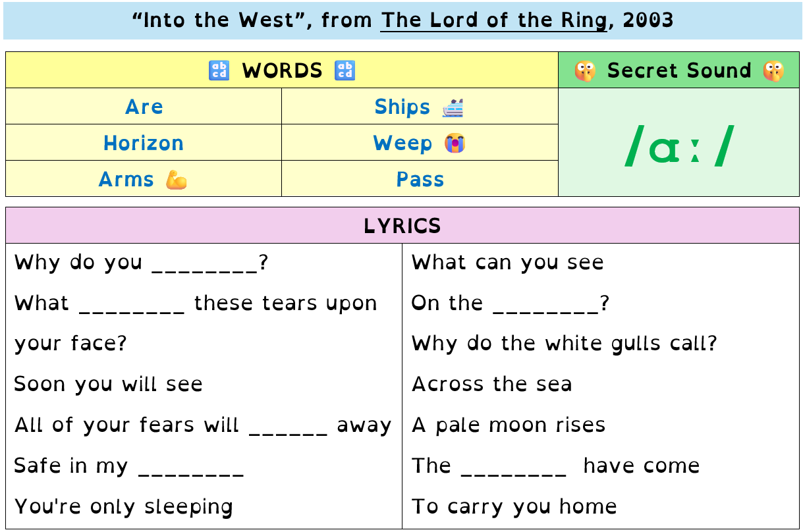Screen dimensions: 803x532
Task: Click the lyric line Why do the white gulls call
Action: (x=565, y=344)
